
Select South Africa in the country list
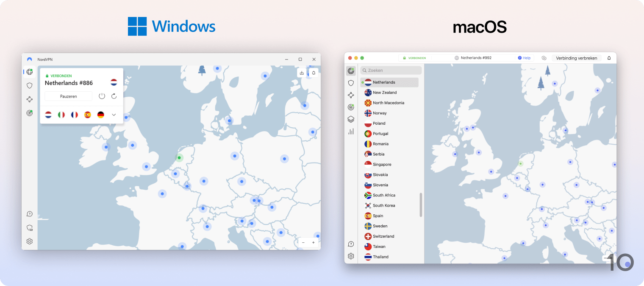click(389, 195)
